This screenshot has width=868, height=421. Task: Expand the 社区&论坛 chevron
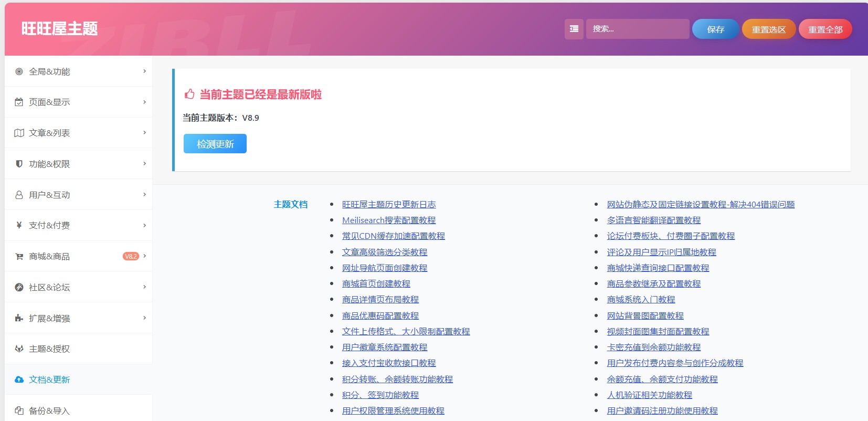(145, 287)
